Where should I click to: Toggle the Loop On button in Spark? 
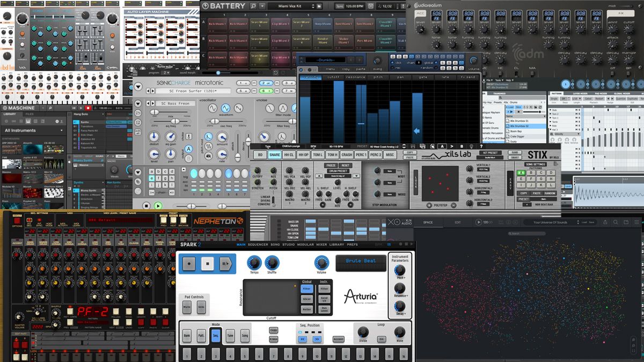coord(381,339)
